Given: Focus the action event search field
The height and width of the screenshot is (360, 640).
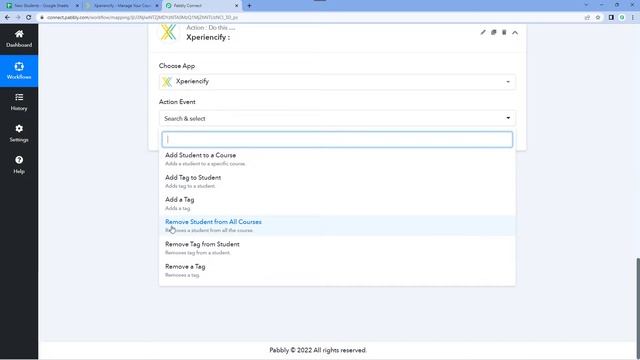Looking at the screenshot, I should click(x=337, y=140).
